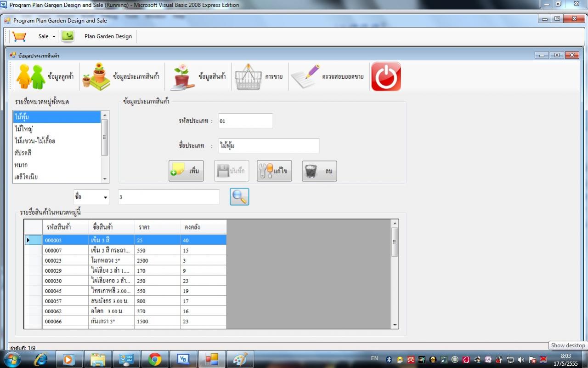Click the รหัสประเภท field showing 01
Image resolution: width=588 pixels, height=368 pixels.
245,121
